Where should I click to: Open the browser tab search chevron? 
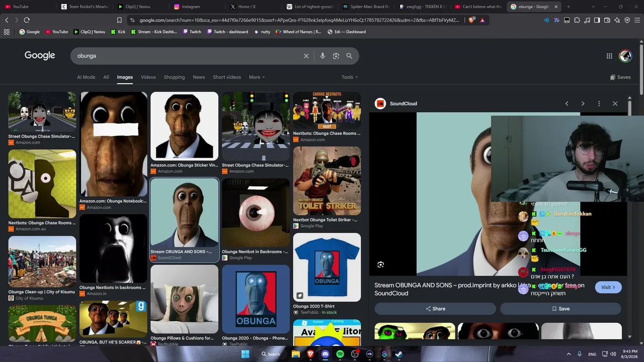593,7
